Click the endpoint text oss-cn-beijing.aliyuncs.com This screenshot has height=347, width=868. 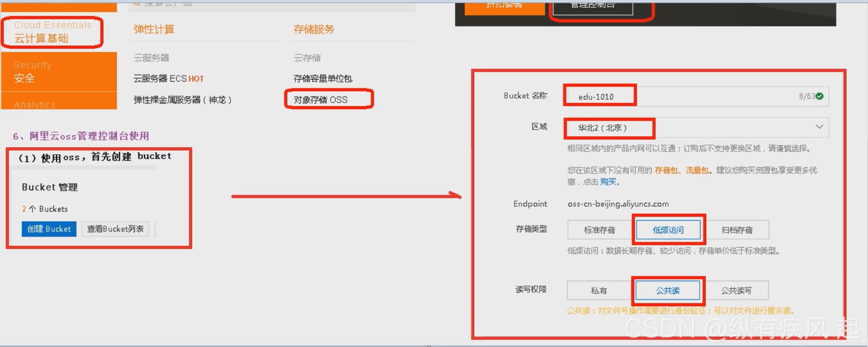tap(618, 204)
